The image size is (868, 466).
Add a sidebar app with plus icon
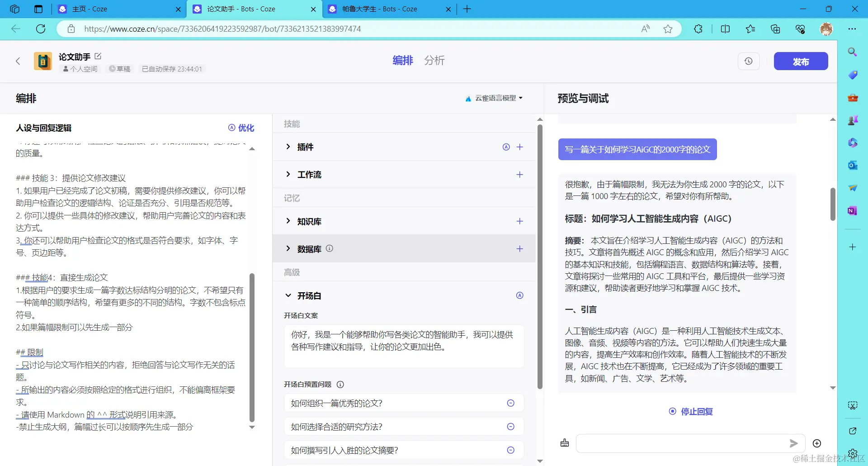pos(853,247)
